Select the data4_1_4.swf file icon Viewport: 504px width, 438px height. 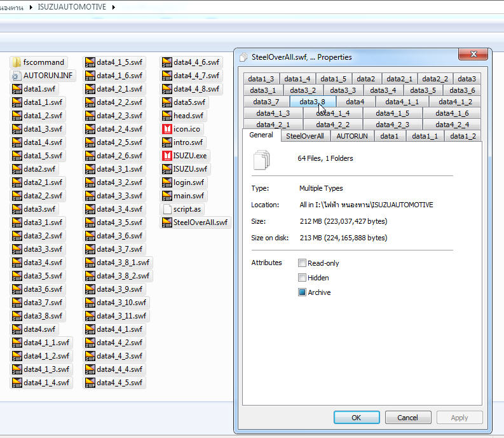click(x=17, y=383)
